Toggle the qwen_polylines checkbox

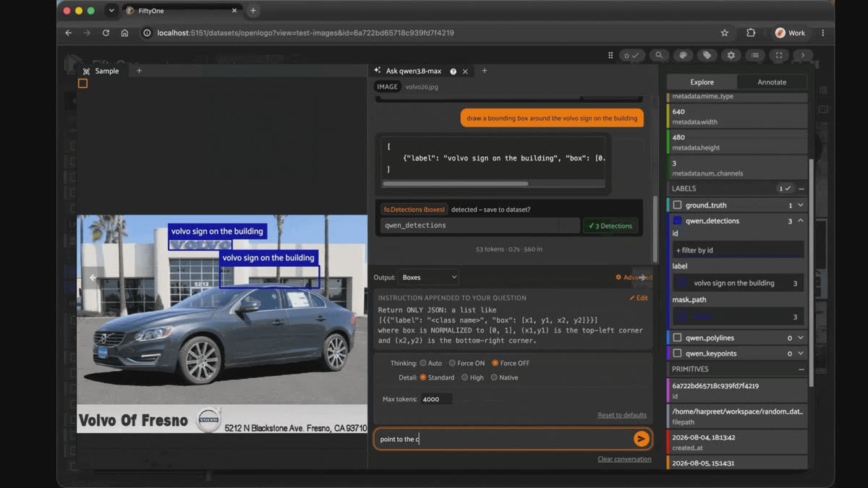[677, 338]
